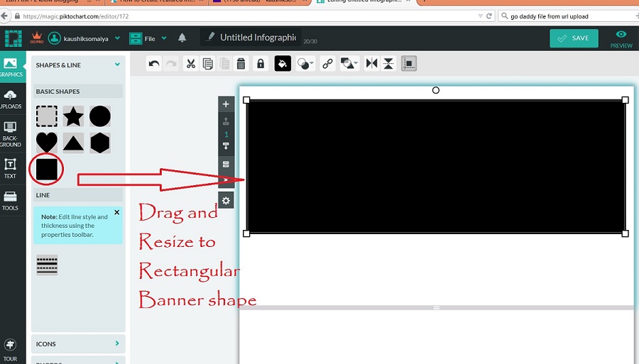Open the Background sidebar panel
The image size is (639, 364).
click(x=11, y=134)
